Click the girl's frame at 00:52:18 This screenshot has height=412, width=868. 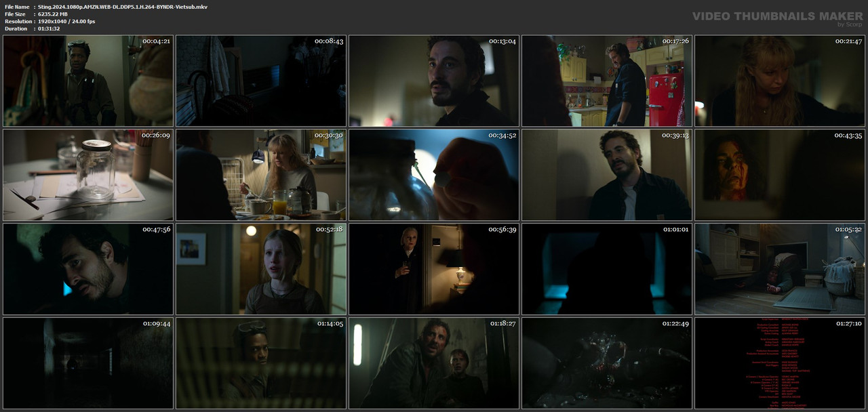click(261, 270)
